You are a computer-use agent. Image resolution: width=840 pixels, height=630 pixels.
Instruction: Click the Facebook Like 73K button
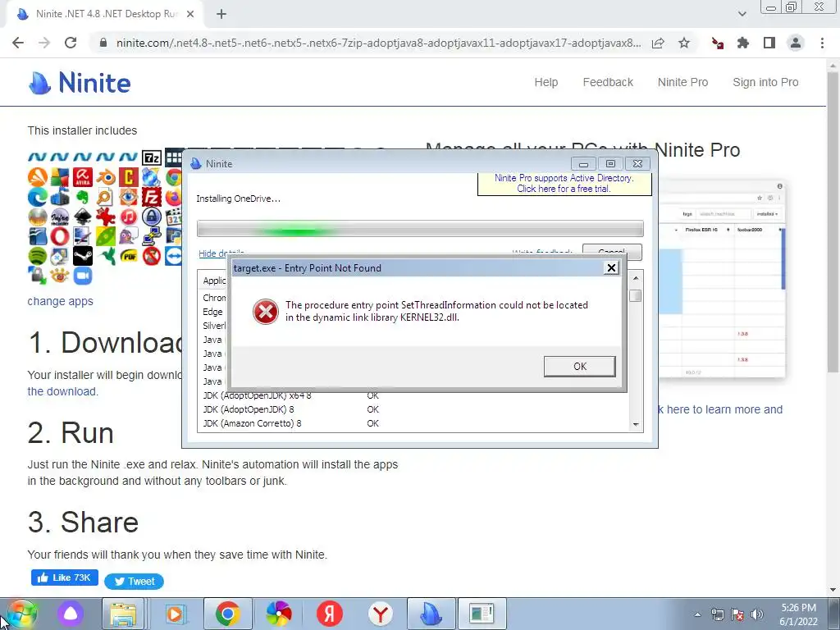click(65, 577)
